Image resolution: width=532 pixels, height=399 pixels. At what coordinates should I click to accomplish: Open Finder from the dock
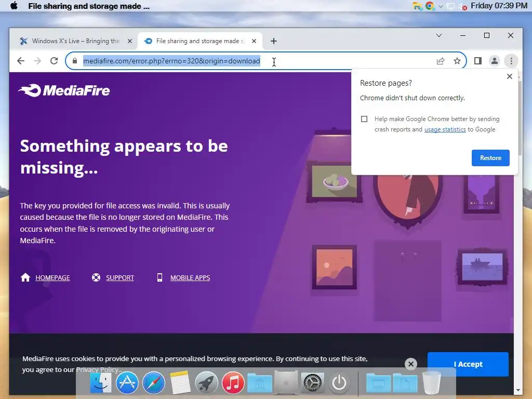tap(101, 383)
